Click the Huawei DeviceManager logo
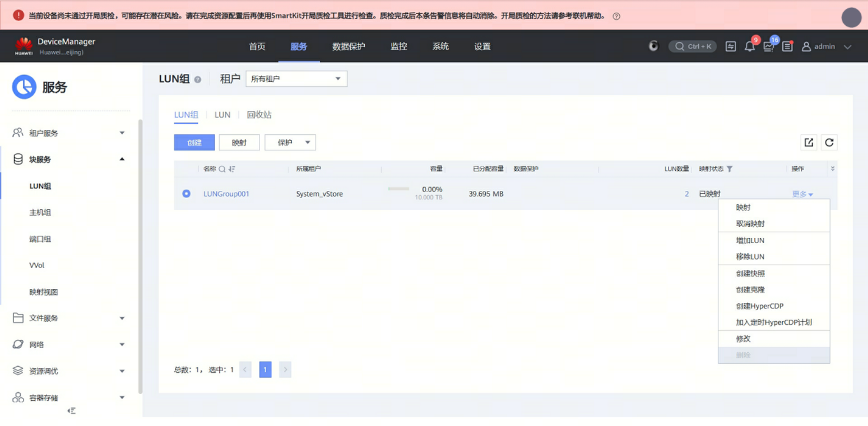 (24, 46)
